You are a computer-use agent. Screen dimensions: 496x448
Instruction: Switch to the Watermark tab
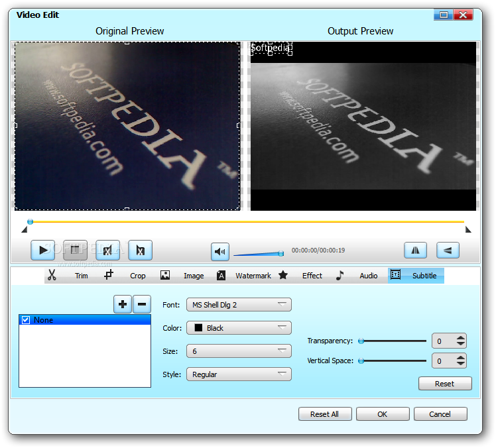click(x=244, y=276)
